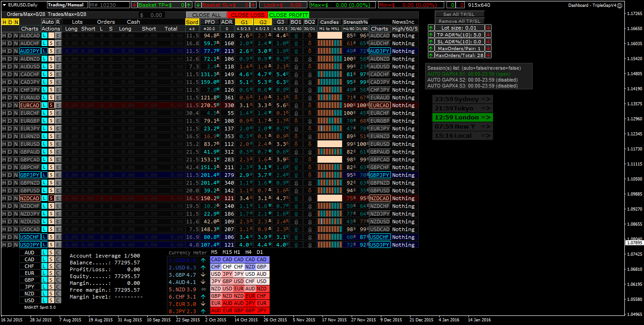
Task: Click the red up arrow after Basket SL
Action: (253, 5)
